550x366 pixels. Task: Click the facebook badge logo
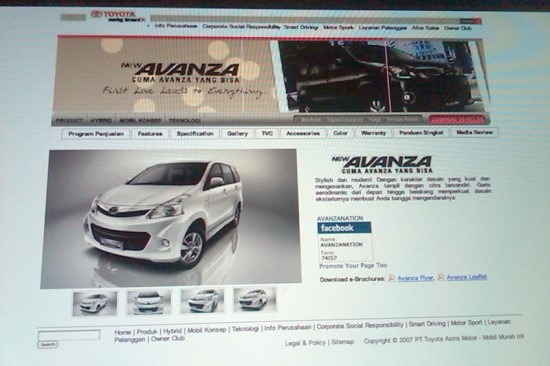click(x=344, y=228)
